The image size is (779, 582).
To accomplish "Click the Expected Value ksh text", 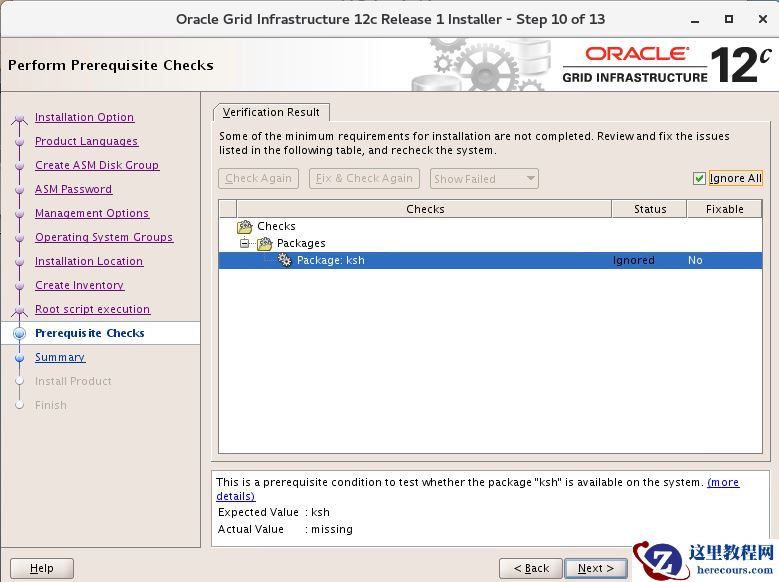I will point(320,512).
